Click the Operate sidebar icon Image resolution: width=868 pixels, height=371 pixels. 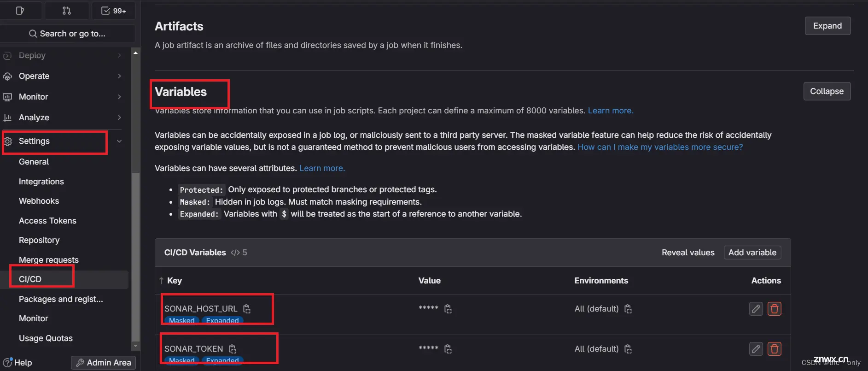pos(7,76)
